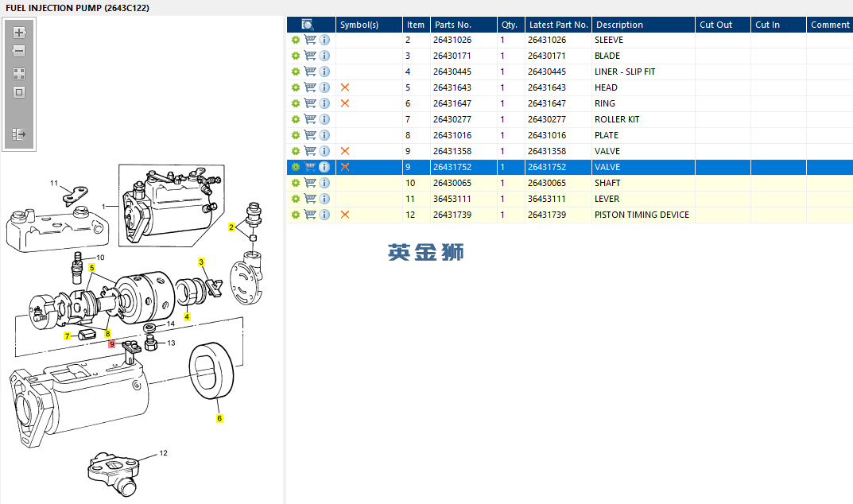Open info for SLEEVE row

click(x=324, y=40)
